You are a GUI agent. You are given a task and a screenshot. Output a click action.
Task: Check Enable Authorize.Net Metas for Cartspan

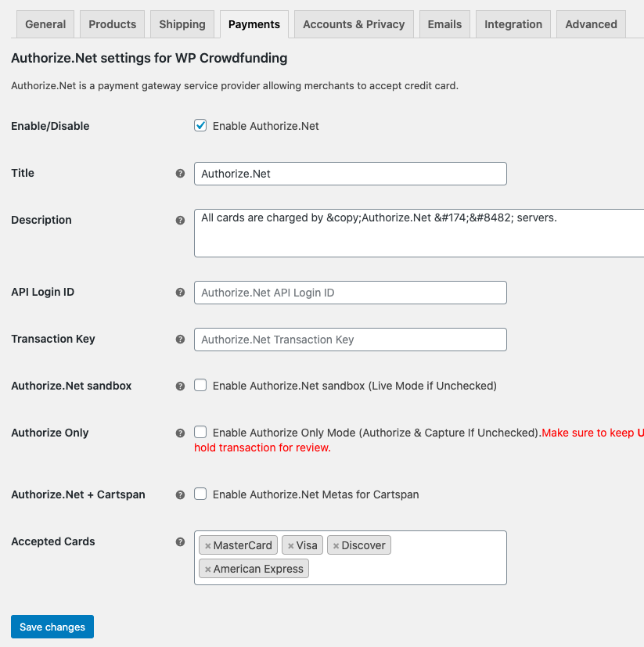pyautogui.click(x=200, y=494)
